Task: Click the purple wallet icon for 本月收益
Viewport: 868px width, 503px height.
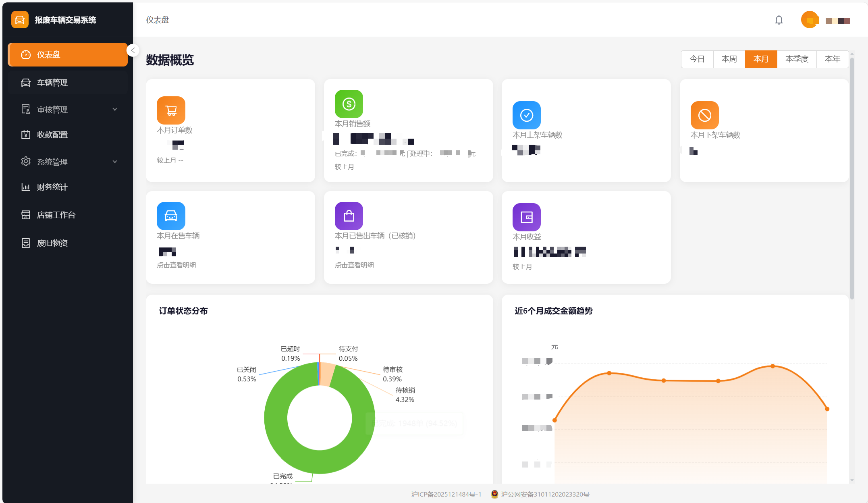Action: tap(527, 217)
